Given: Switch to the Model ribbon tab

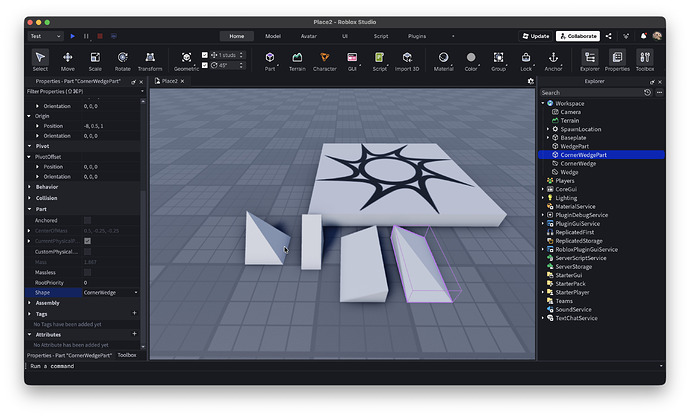Looking at the screenshot, I should (273, 36).
